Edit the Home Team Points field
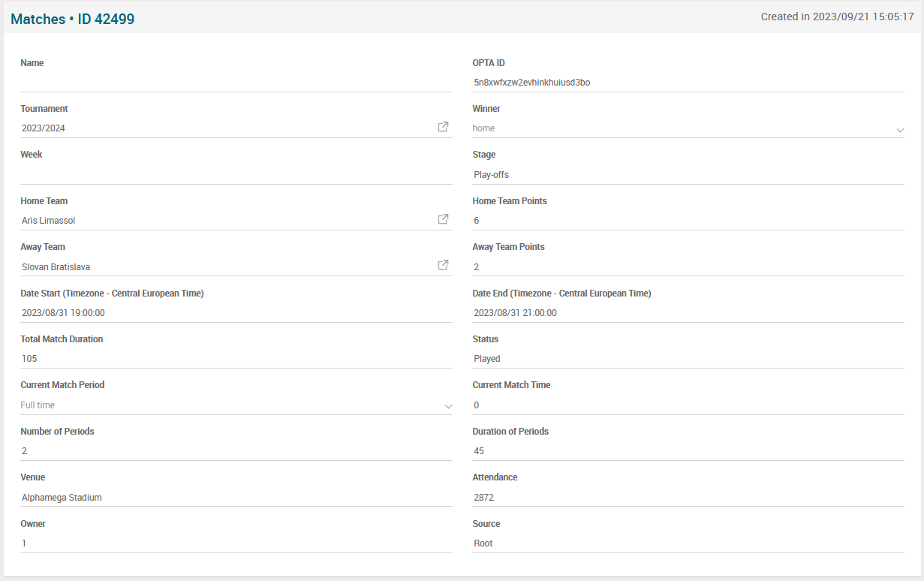This screenshot has height=581, width=924. pos(687,221)
